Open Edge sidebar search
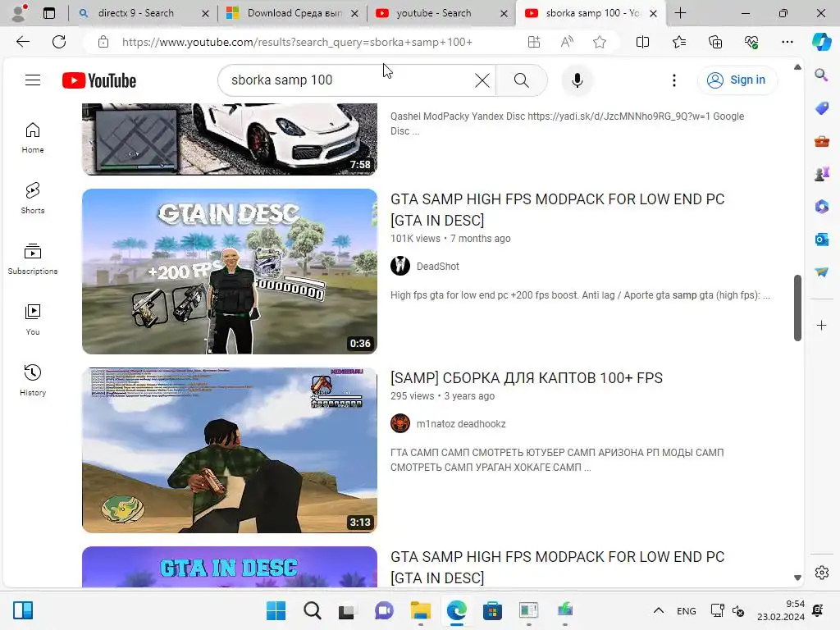Screen dimensions: 840x630 tap(821, 75)
